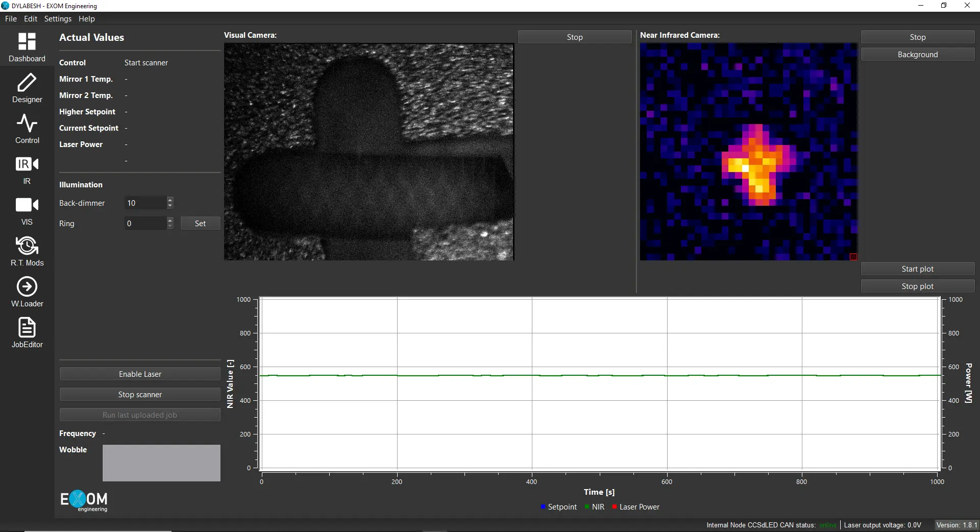Stop the scanner
The width and height of the screenshot is (980, 532).
[139, 394]
